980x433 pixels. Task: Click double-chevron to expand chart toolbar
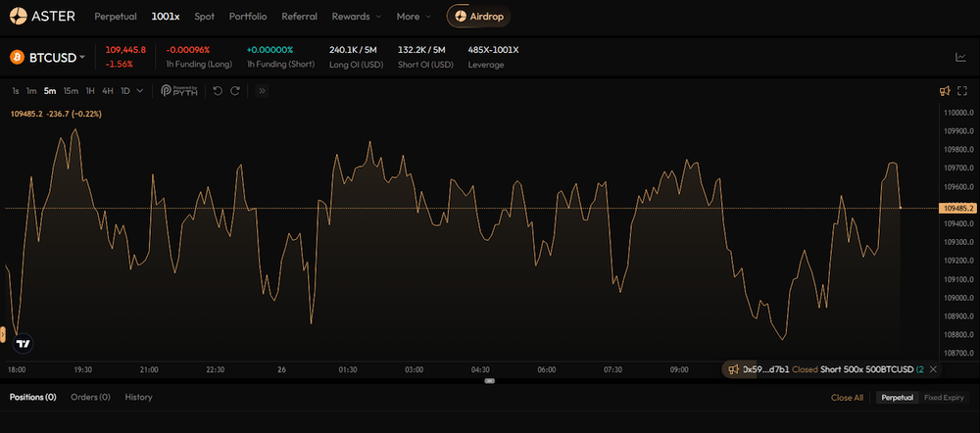point(263,91)
